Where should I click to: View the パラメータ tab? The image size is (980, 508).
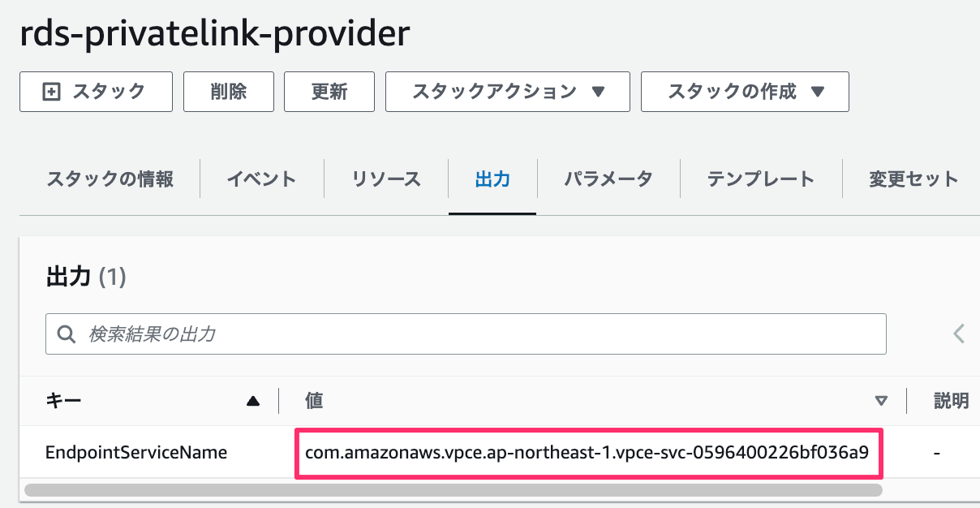[608, 179]
